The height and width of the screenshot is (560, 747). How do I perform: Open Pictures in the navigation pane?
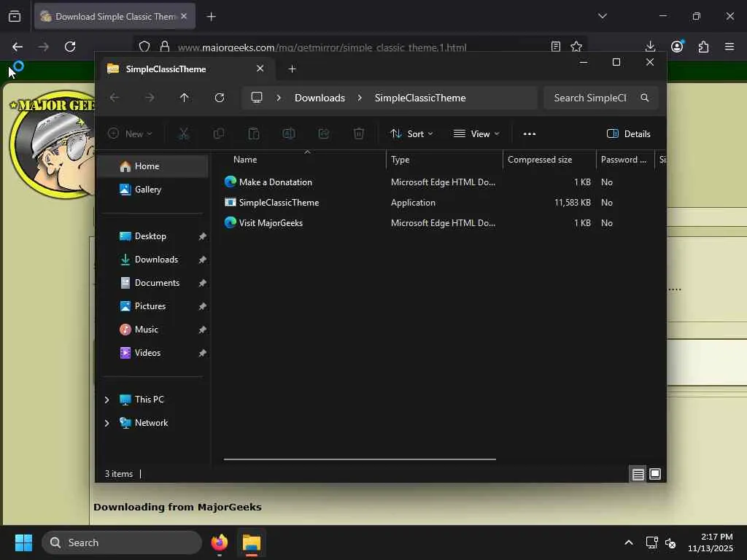[152, 306]
